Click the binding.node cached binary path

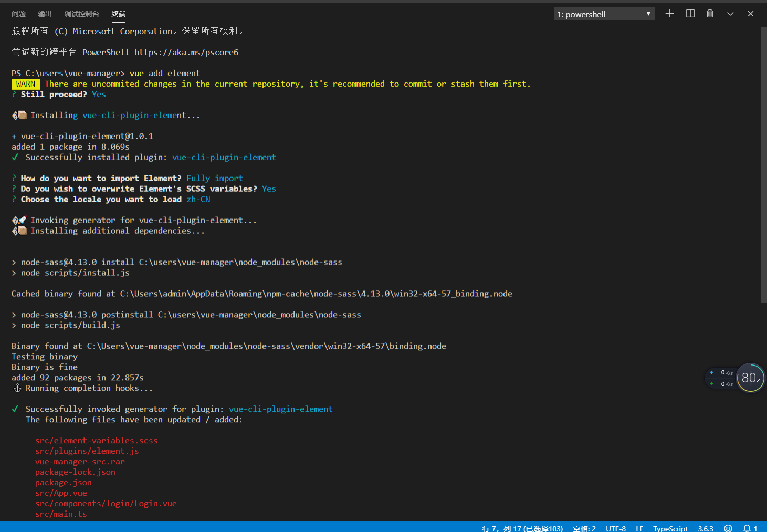click(x=316, y=294)
